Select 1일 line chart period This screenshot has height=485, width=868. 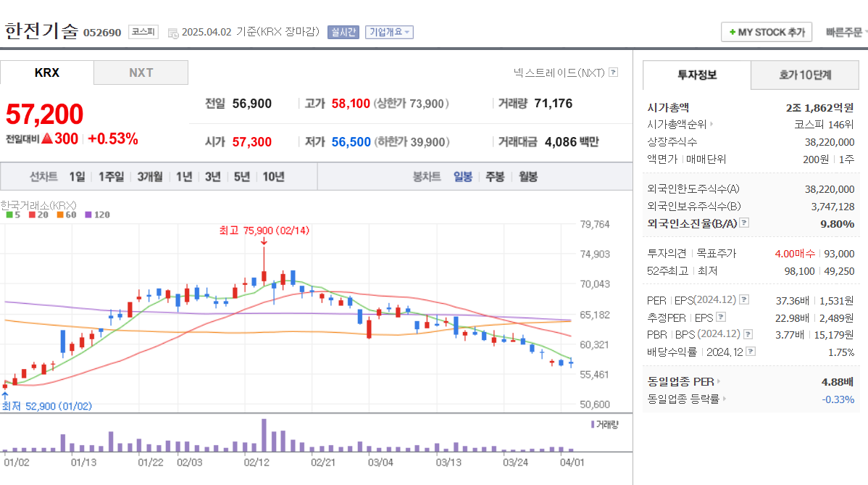(77, 177)
